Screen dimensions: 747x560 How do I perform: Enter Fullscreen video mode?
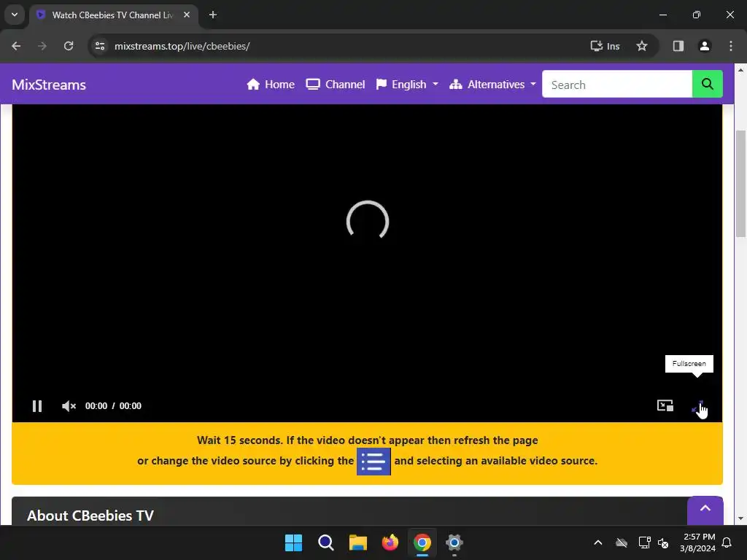pos(697,406)
